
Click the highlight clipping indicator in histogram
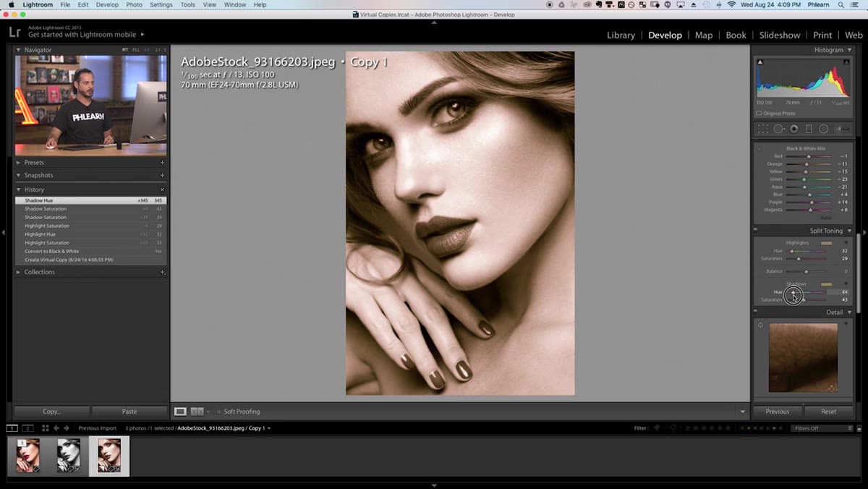tap(848, 62)
